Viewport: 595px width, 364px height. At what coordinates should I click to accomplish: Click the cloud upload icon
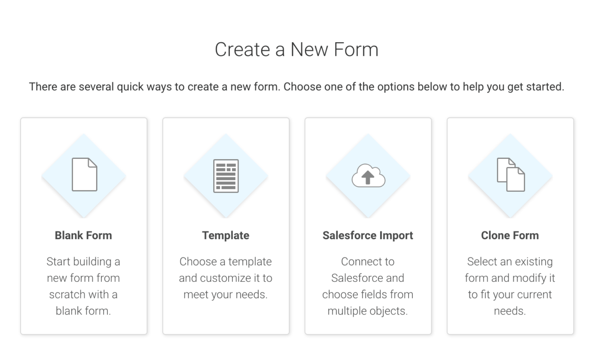click(368, 175)
